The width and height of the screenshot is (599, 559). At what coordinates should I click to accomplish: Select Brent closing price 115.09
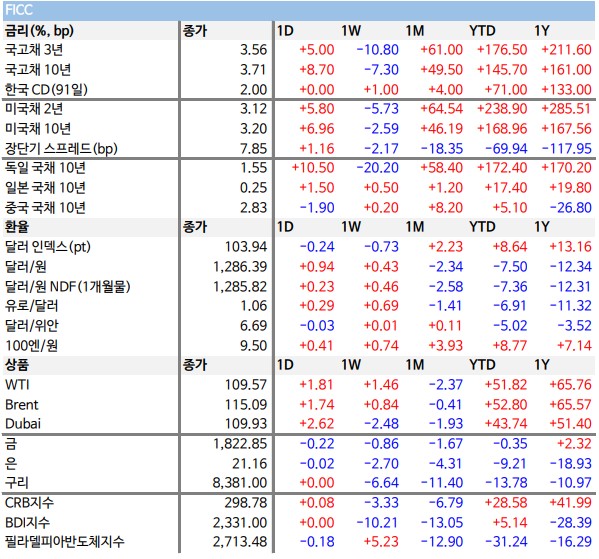(x=246, y=405)
